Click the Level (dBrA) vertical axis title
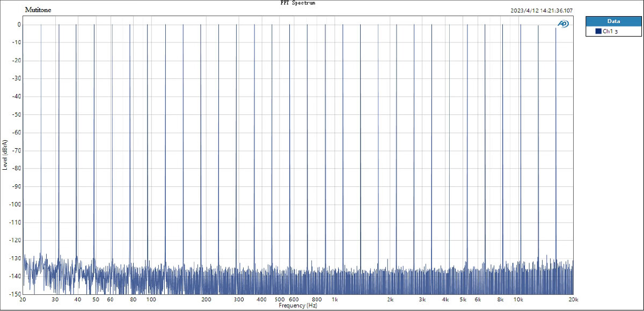 [5, 155]
